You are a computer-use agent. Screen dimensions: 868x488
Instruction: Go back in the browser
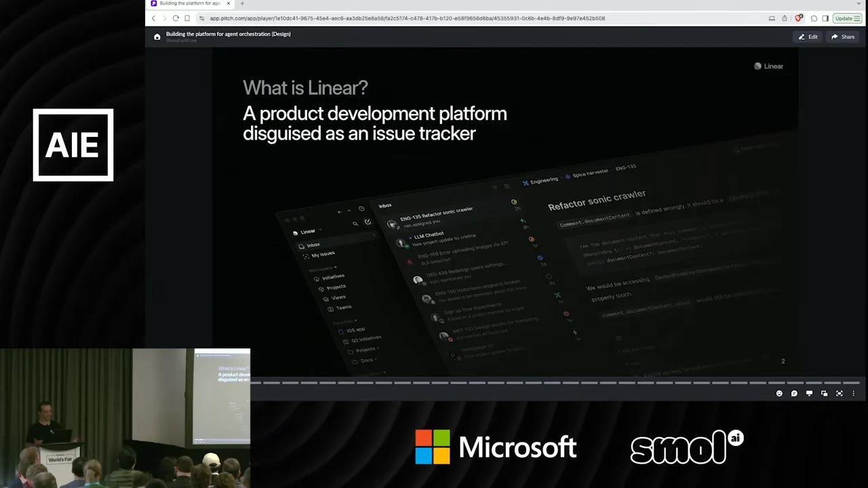tap(153, 18)
